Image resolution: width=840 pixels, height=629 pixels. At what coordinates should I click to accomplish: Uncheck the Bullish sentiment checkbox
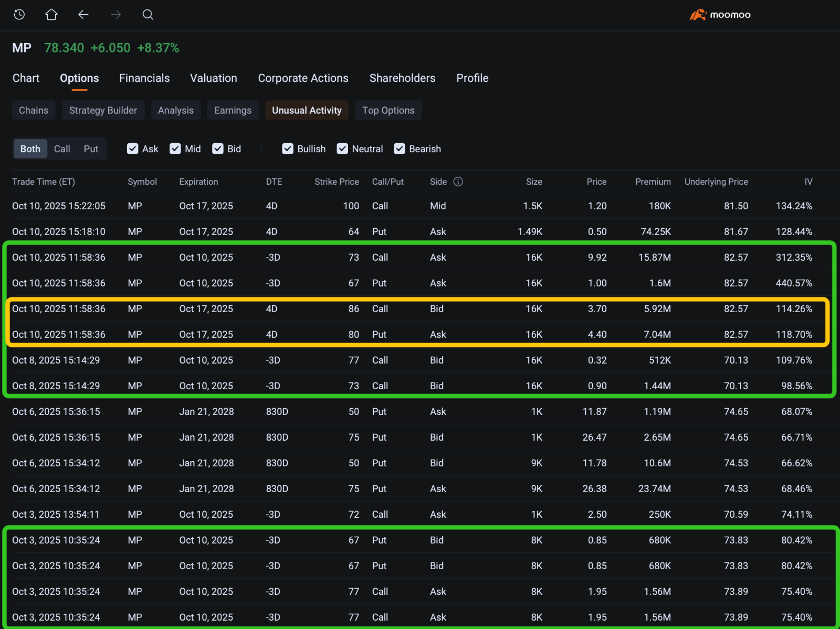click(288, 149)
